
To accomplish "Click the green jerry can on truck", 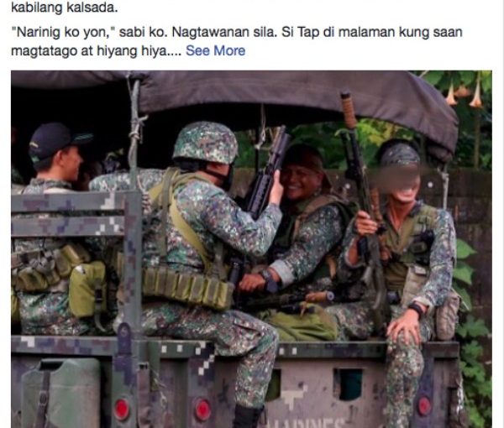I will tap(61, 394).
